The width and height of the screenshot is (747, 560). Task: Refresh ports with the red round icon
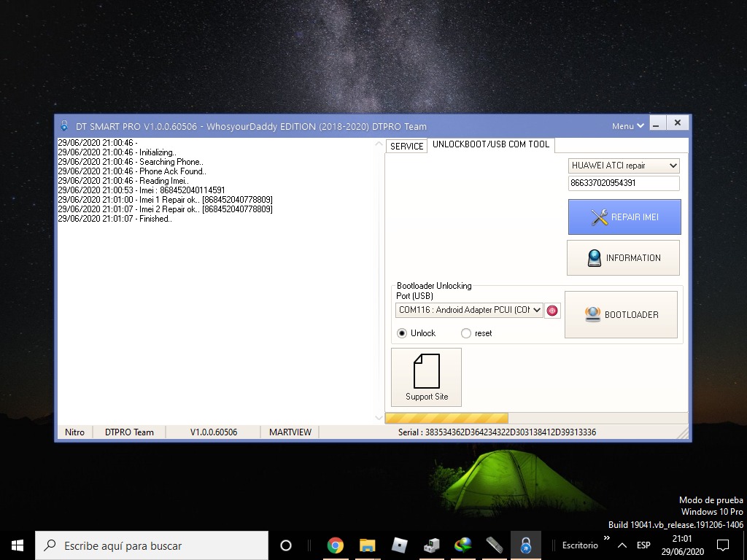(x=552, y=311)
